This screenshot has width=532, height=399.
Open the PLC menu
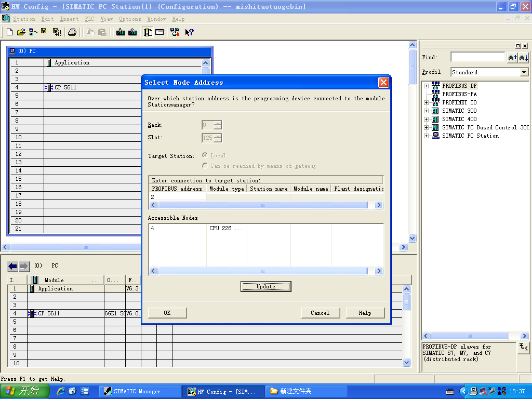(89, 19)
